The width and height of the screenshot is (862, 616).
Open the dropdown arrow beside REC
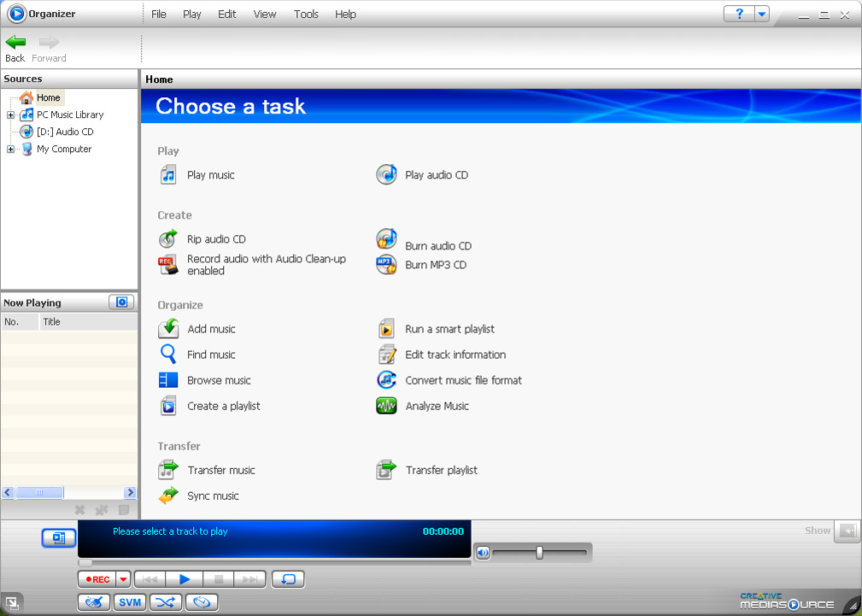tap(123, 579)
